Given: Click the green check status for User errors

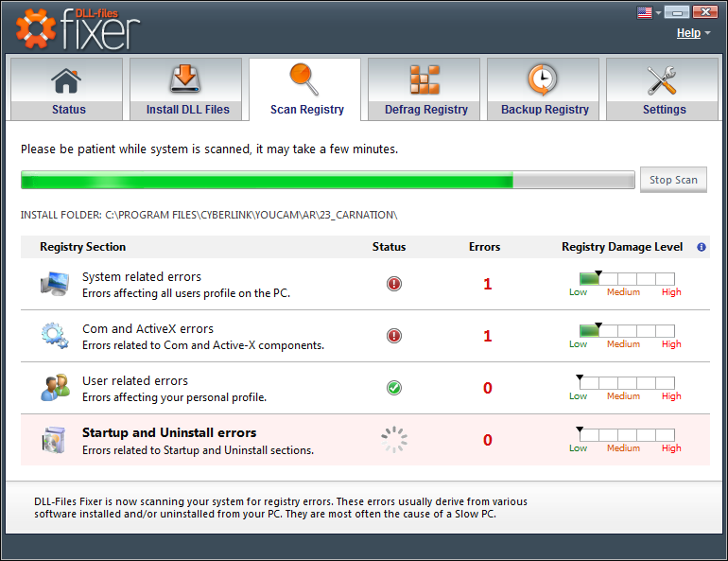Looking at the screenshot, I should pyautogui.click(x=394, y=388).
